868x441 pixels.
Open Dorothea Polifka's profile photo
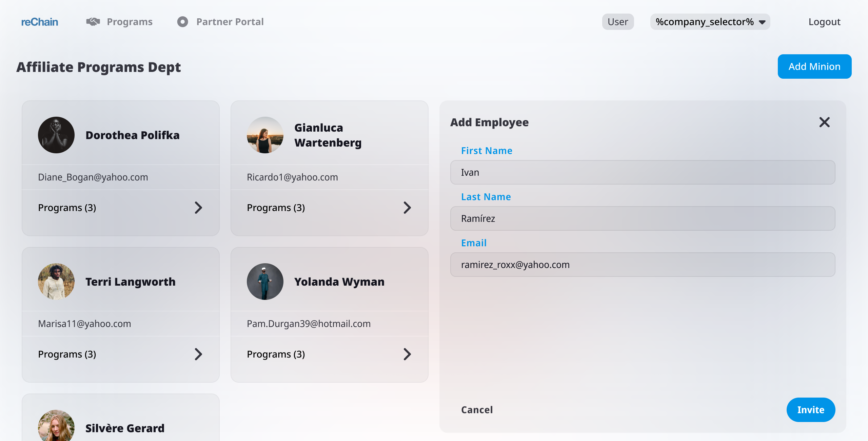pos(56,135)
